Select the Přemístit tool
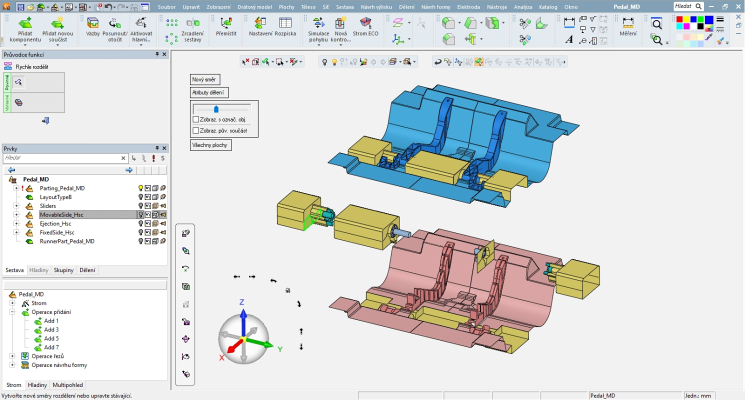745x400 pixels. (x=226, y=24)
